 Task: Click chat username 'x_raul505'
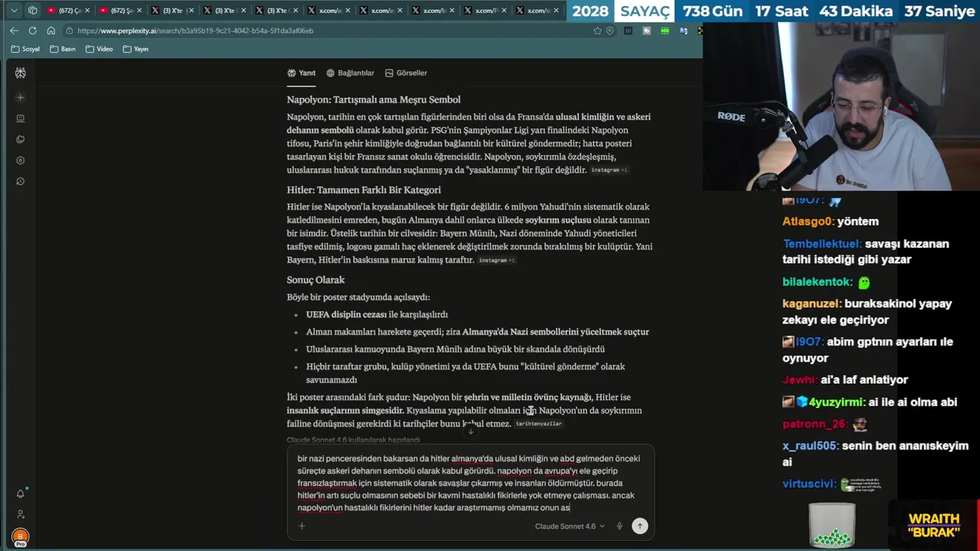[x=810, y=445]
